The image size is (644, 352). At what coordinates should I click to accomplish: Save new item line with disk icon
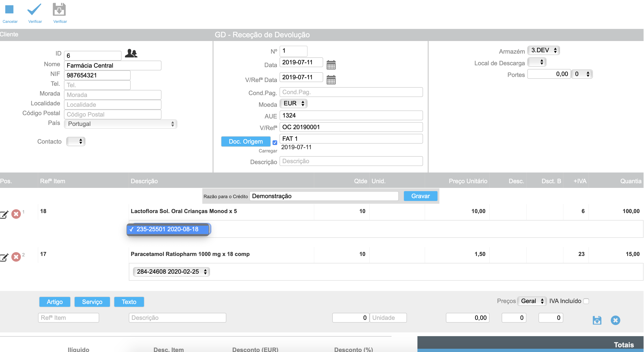click(597, 320)
